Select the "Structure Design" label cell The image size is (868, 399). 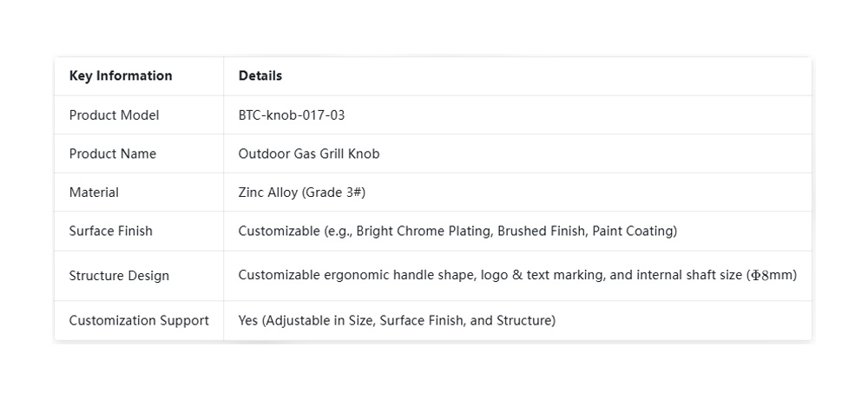tap(119, 276)
